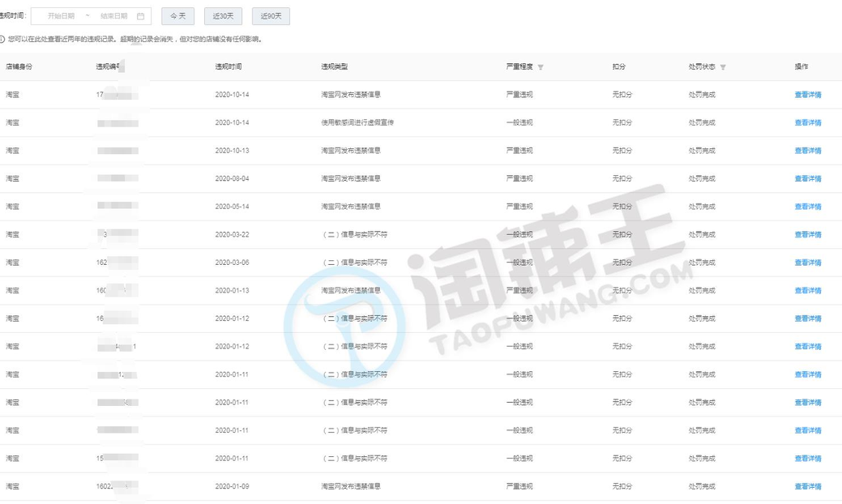Viewport: 842px width, 504px height.
Task: Filter records with the 近30天 button
Action: pyautogui.click(x=223, y=16)
